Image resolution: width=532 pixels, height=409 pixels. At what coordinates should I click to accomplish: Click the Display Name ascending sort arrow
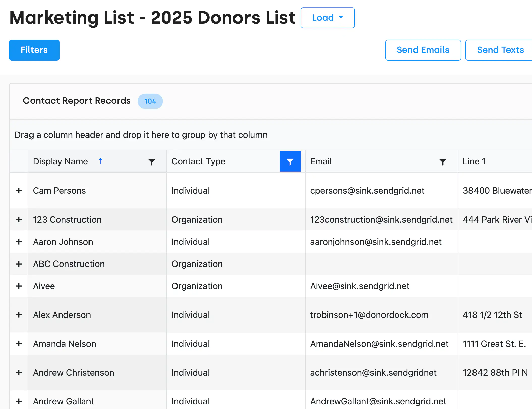100,161
